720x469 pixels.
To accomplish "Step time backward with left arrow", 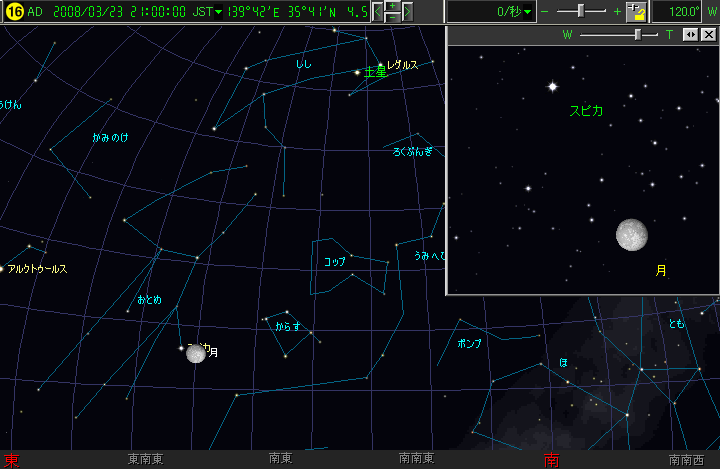I will pos(378,12).
